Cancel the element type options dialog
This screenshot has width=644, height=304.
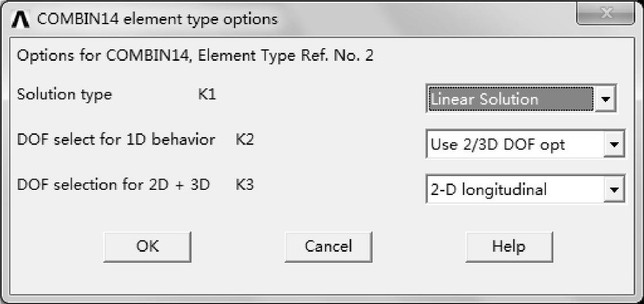pyautogui.click(x=328, y=247)
